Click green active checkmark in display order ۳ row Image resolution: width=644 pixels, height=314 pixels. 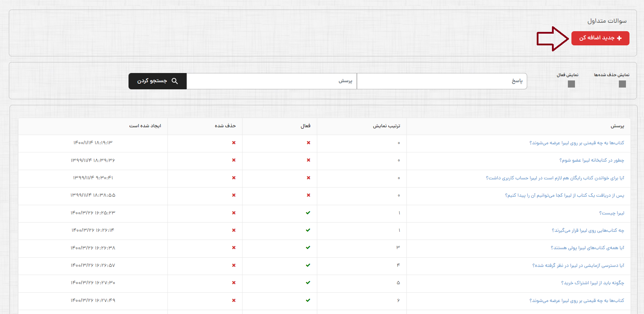click(x=308, y=248)
